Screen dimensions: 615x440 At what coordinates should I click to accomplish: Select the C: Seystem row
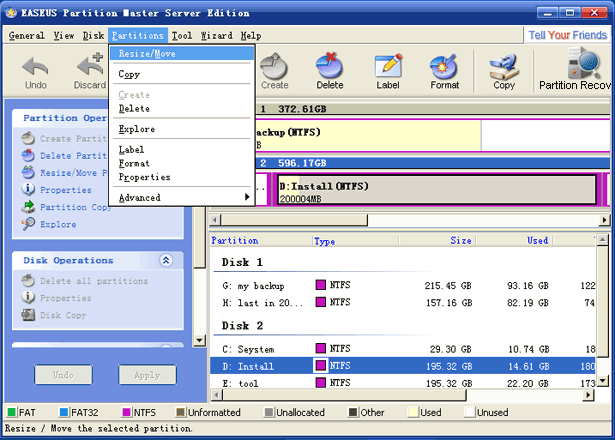point(402,349)
